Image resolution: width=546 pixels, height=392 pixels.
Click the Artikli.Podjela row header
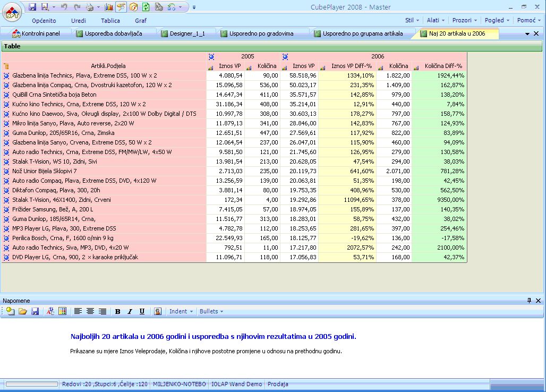(108, 66)
